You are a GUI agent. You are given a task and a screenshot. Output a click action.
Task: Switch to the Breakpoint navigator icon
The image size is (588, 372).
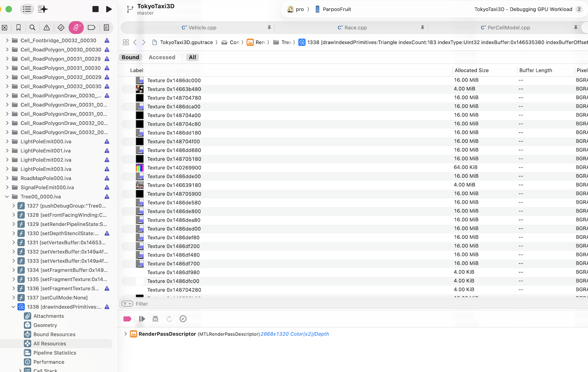tap(91, 28)
